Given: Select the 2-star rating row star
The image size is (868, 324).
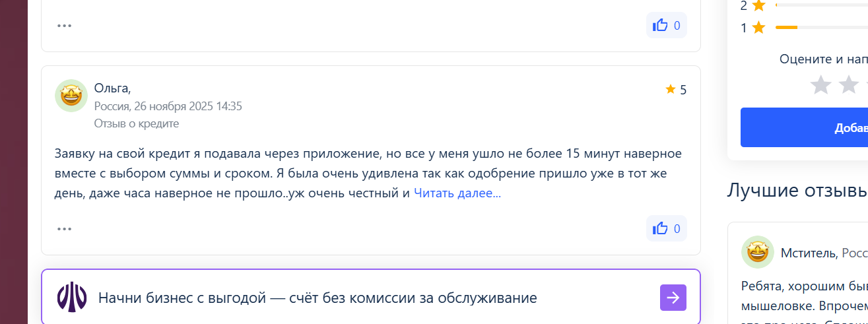Looking at the screenshot, I should click(x=758, y=5).
